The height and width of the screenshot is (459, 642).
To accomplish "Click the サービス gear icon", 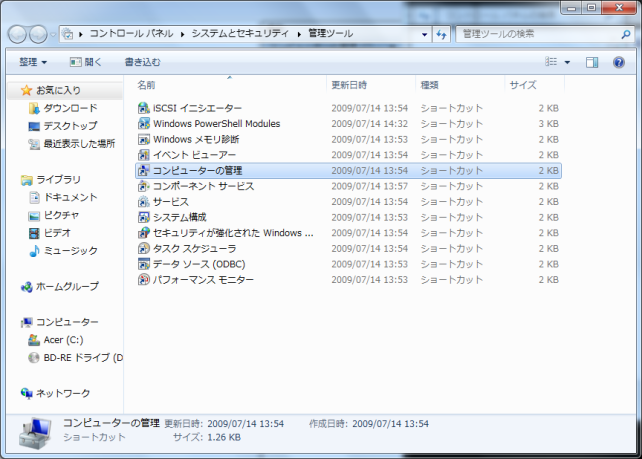I will 143,202.
